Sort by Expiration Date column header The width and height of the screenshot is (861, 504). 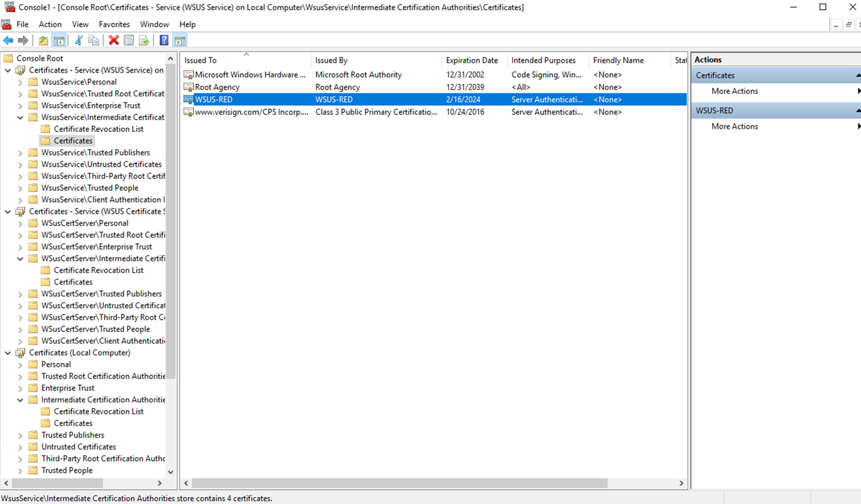[x=474, y=60]
